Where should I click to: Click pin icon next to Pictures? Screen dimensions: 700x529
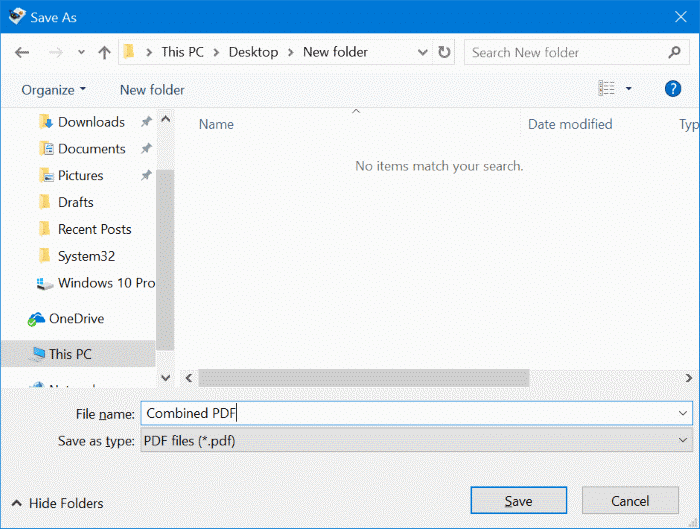click(x=146, y=175)
